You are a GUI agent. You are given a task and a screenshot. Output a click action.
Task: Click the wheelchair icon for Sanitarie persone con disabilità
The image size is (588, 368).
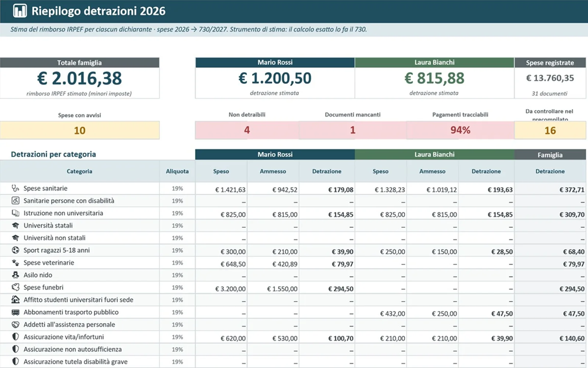pos(15,201)
